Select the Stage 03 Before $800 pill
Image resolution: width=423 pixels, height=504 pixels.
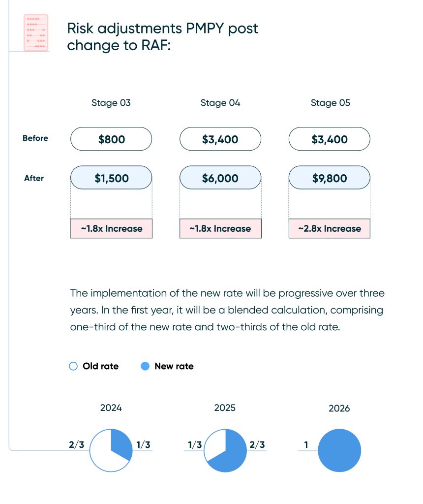(111, 139)
